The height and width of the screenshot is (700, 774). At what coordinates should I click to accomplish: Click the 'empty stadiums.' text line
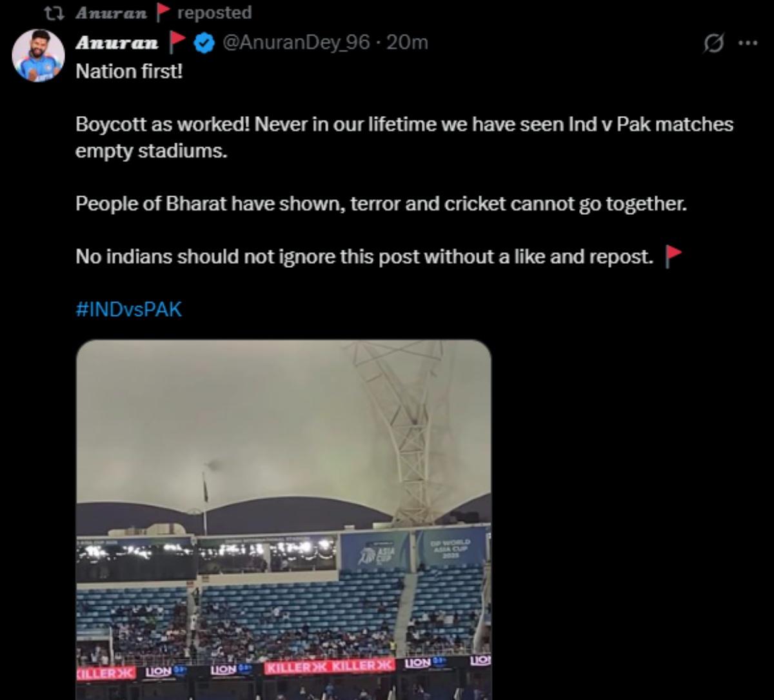point(152,152)
